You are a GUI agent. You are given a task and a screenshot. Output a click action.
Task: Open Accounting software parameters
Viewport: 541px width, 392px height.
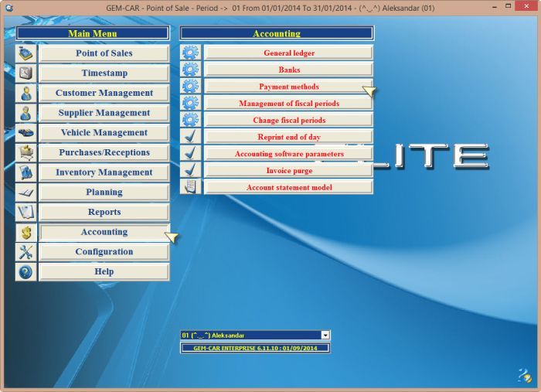(289, 154)
